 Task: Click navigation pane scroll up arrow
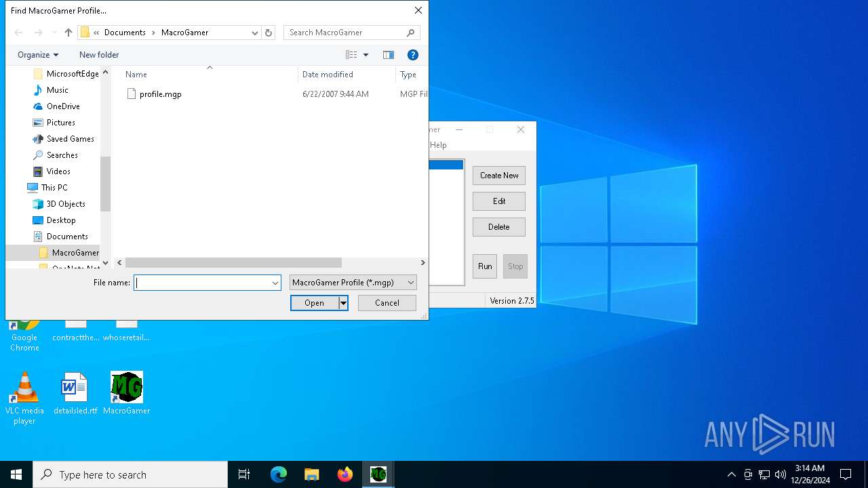[105, 73]
